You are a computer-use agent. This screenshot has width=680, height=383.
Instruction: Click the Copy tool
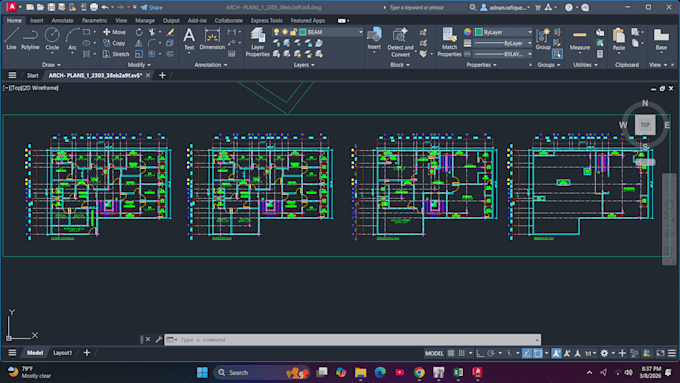pyautogui.click(x=114, y=43)
